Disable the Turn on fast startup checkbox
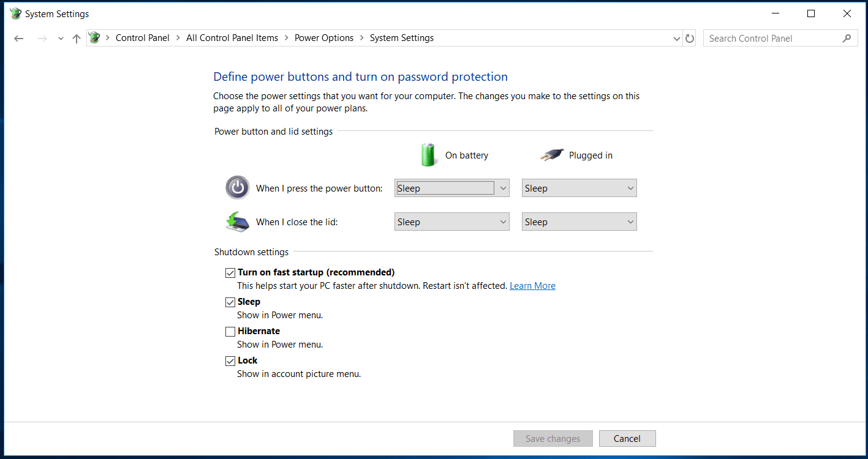This screenshot has width=868, height=459. point(230,273)
